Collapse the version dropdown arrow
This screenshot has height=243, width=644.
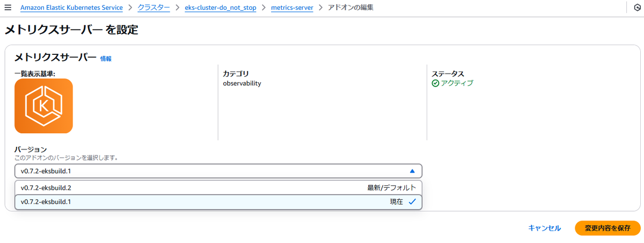412,171
